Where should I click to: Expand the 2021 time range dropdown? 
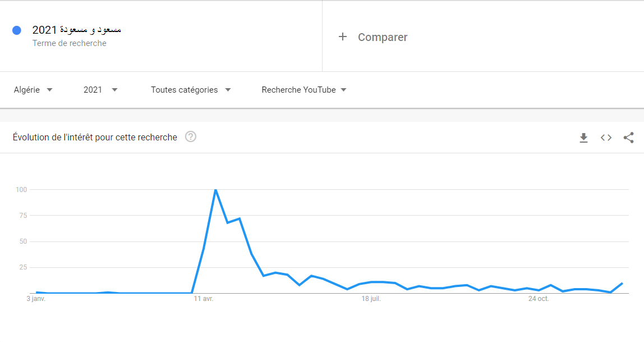click(100, 90)
